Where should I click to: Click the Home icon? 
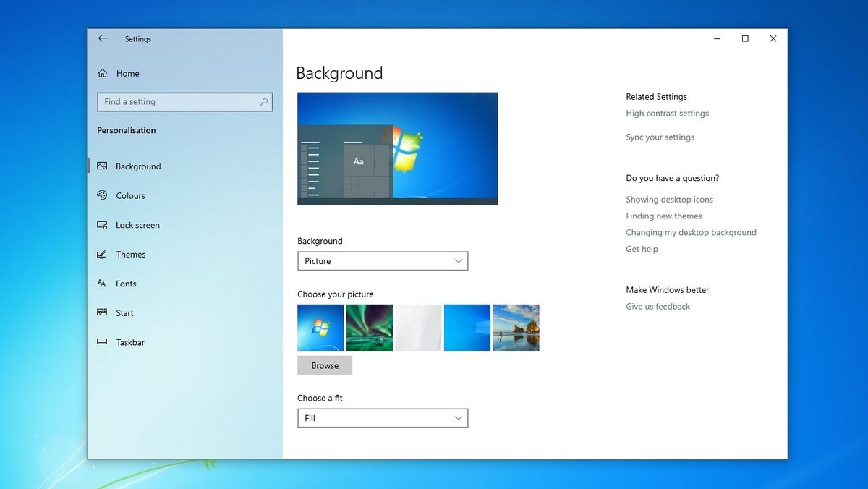pos(102,73)
